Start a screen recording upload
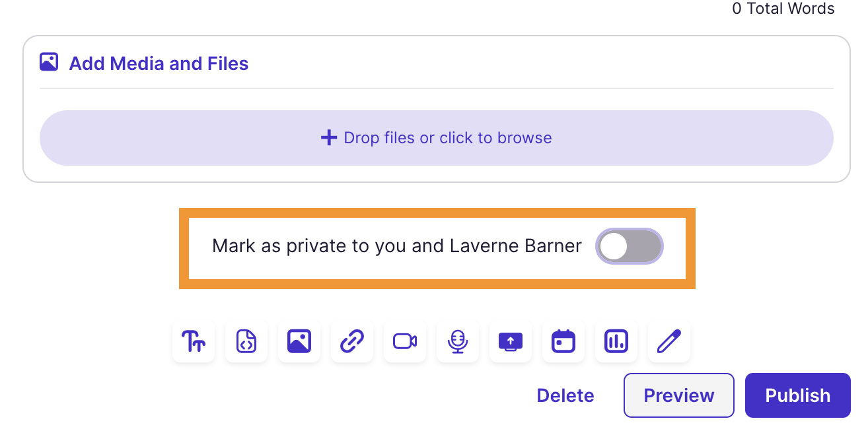This screenshot has width=868, height=429. coord(510,341)
